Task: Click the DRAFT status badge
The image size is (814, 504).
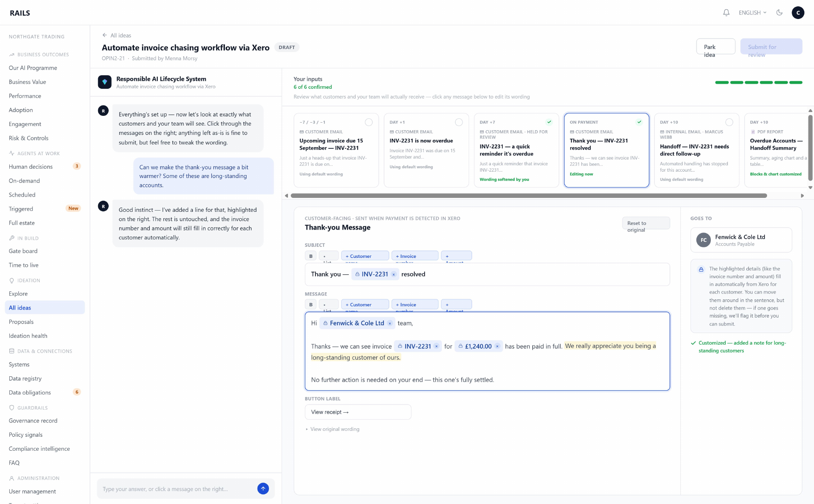Action: 287,47
